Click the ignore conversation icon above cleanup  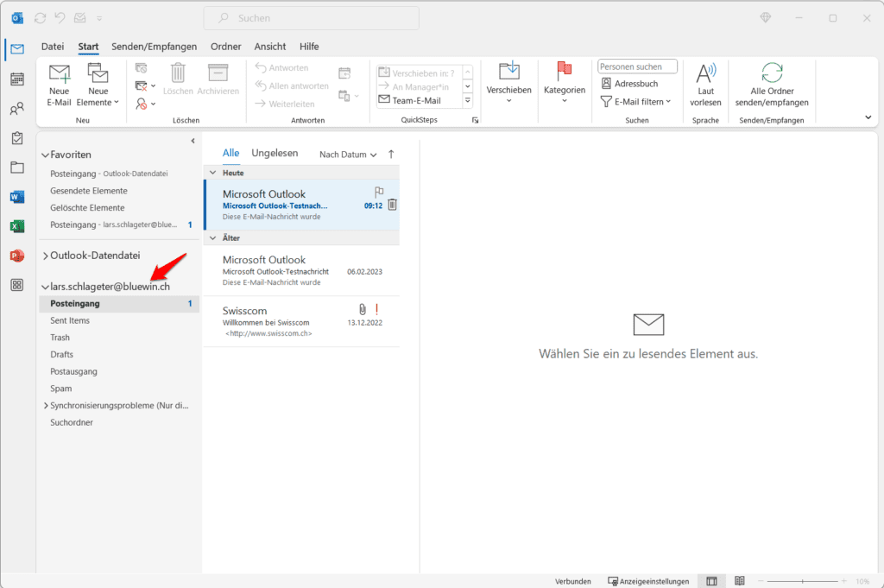(x=141, y=67)
